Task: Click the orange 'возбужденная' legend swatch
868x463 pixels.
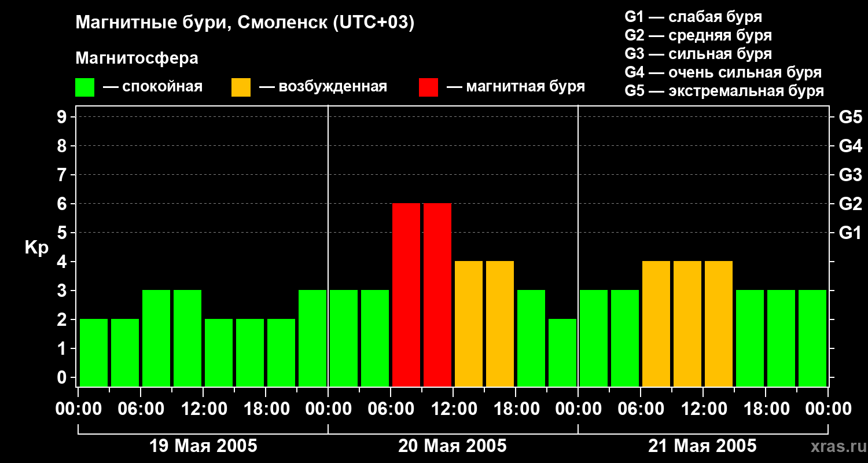Action: point(241,87)
